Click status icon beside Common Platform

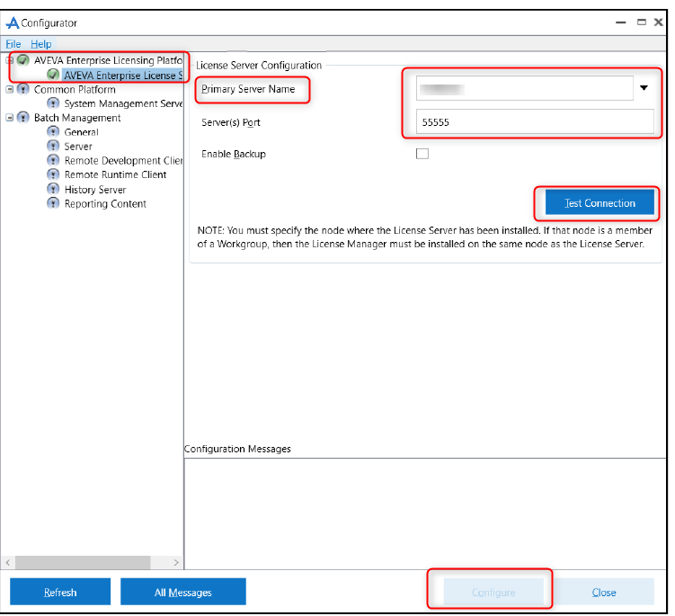coord(22,89)
